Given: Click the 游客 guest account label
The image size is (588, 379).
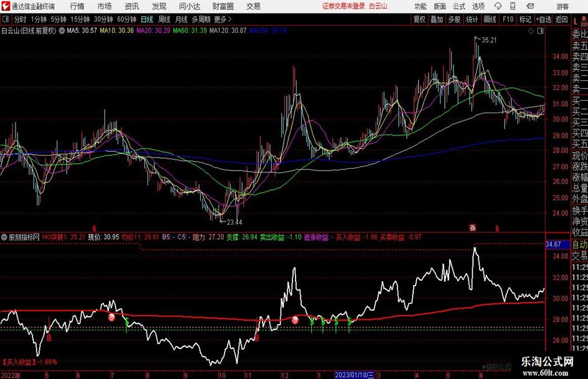Looking at the screenshot, I should click(x=562, y=6).
